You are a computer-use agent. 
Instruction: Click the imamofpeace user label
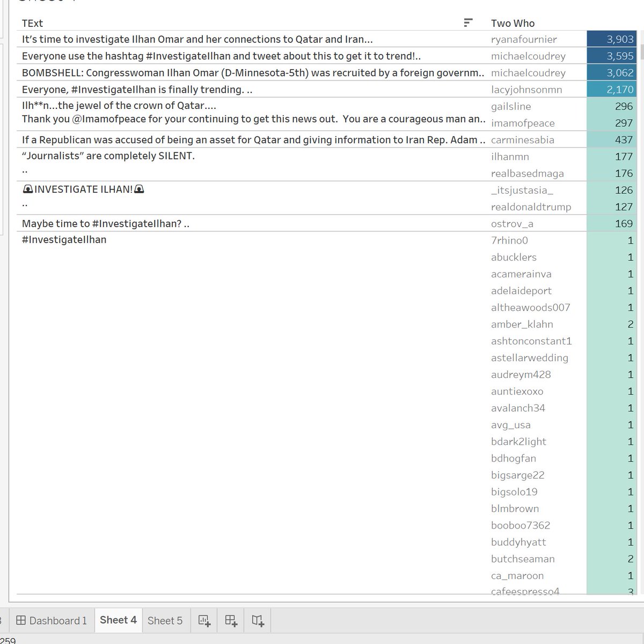[523, 123]
